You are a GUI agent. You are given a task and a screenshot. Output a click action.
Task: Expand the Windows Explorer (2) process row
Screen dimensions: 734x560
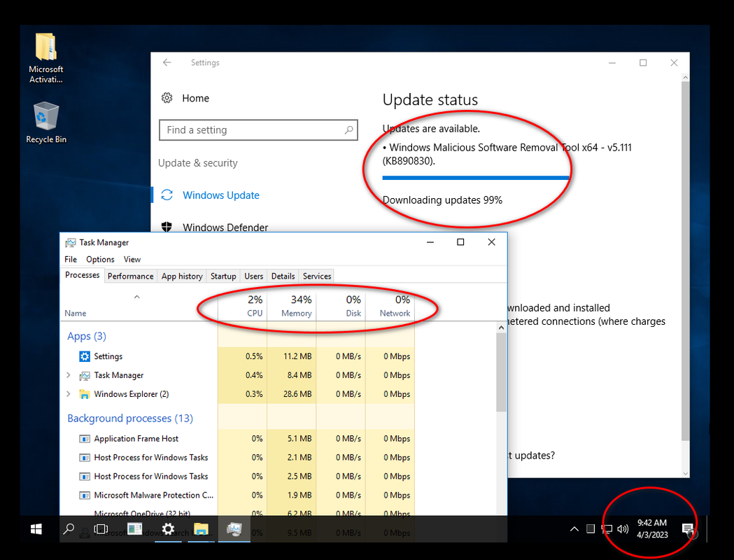[69, 394]
